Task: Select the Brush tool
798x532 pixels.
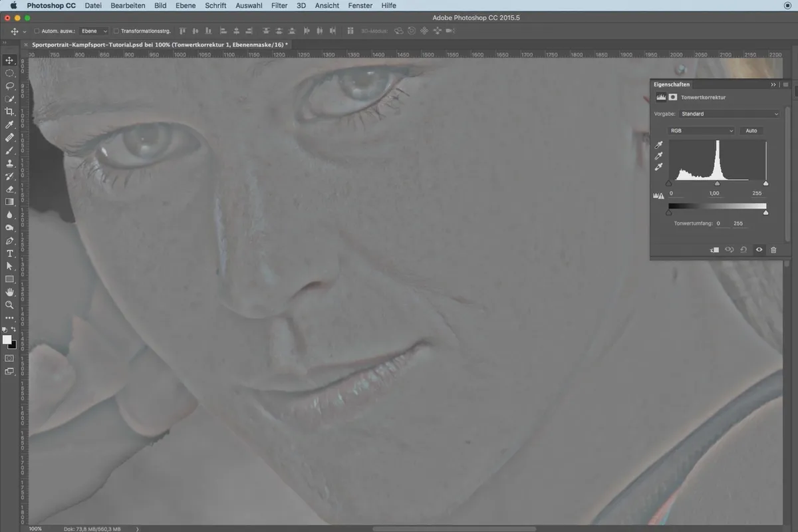Action: coord(9,150)
